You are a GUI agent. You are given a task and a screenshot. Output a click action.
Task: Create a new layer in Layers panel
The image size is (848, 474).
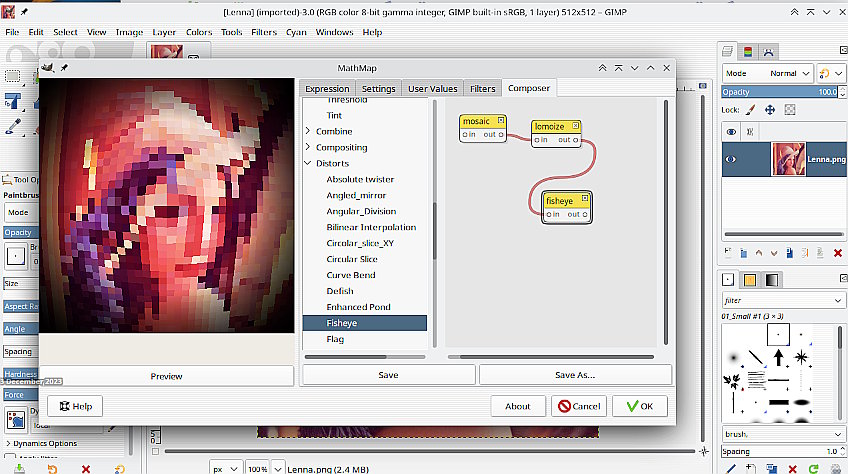click(x=728, y=252)
